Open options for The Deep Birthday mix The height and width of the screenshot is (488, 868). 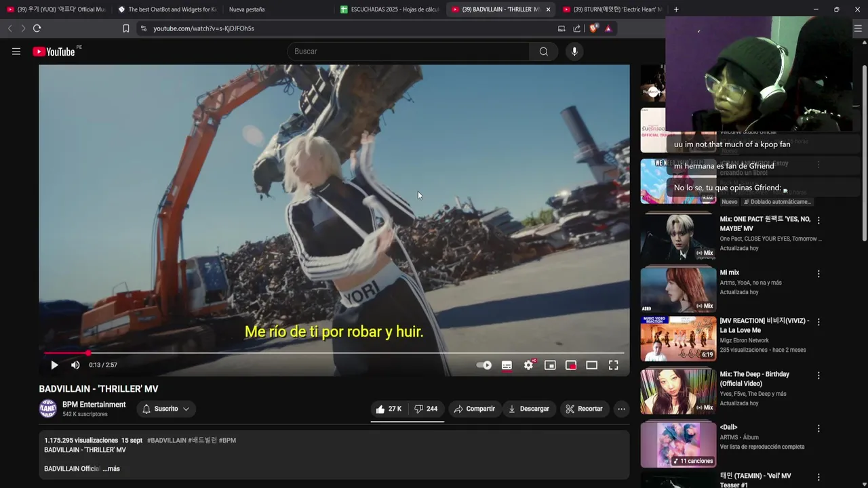coord(818,375)
